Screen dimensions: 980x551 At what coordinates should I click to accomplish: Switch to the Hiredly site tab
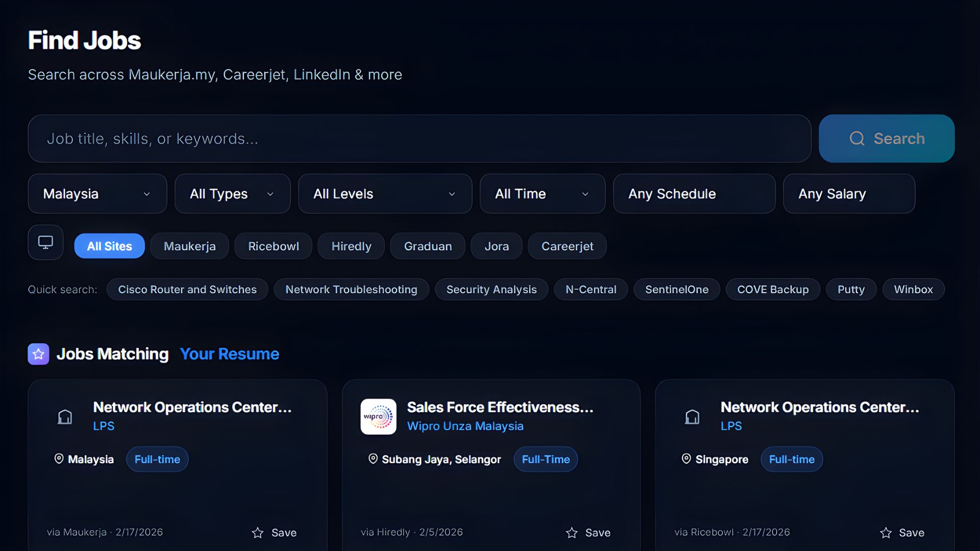[x=351, y=245]
